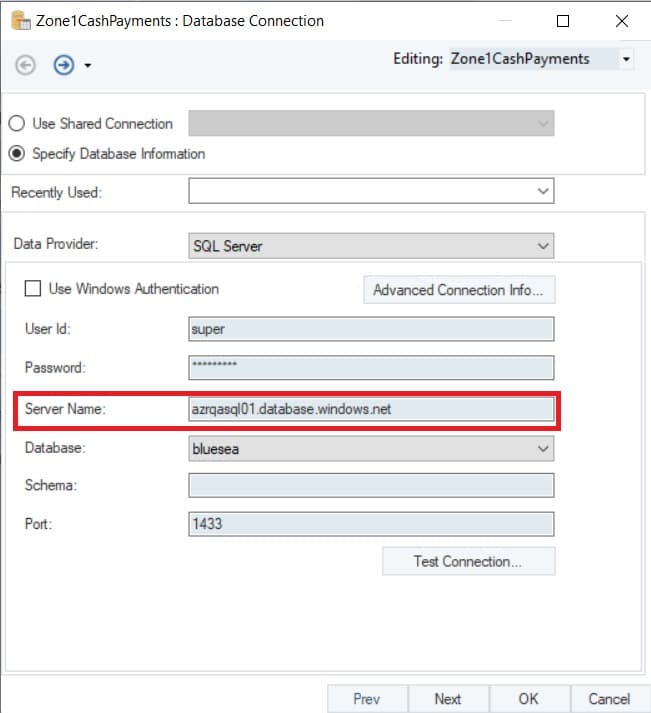Image resolution: width=651 pixels, height=713 pixels.
Task: Click into the User Id field
Action: pos(370,329)
